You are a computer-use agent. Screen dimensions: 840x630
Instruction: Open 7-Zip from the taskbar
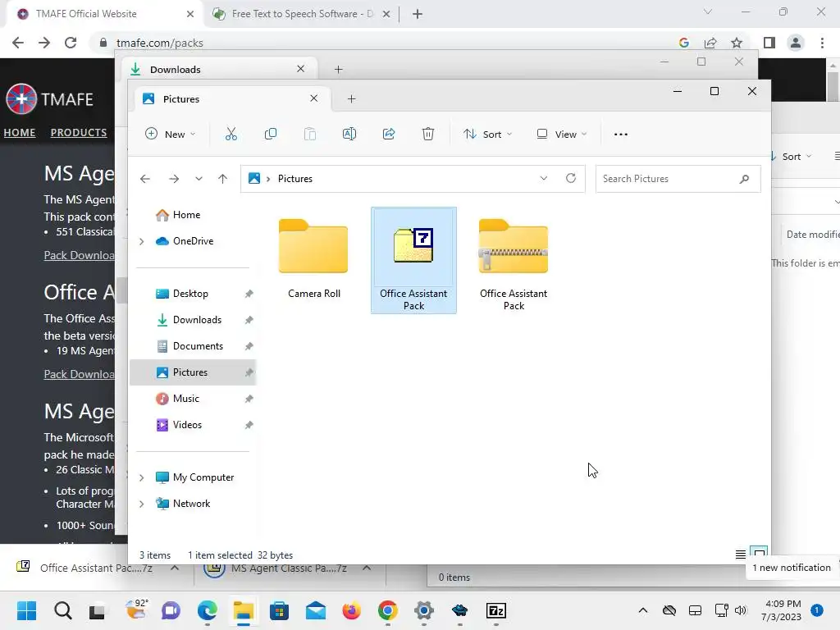coord(496,610)
